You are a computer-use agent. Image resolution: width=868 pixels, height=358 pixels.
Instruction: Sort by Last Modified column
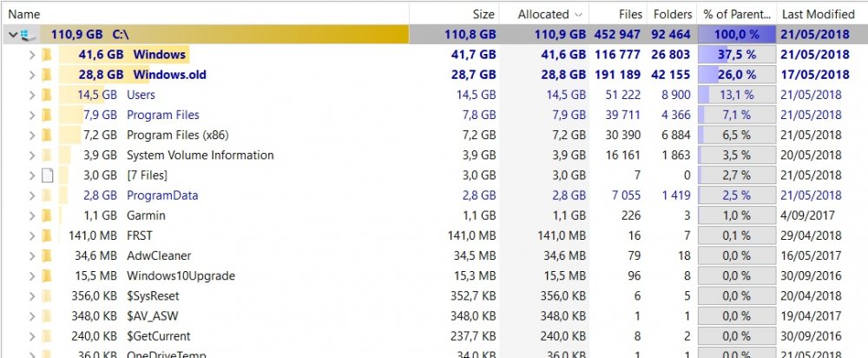pyautogui.click(x=818, y=14)
